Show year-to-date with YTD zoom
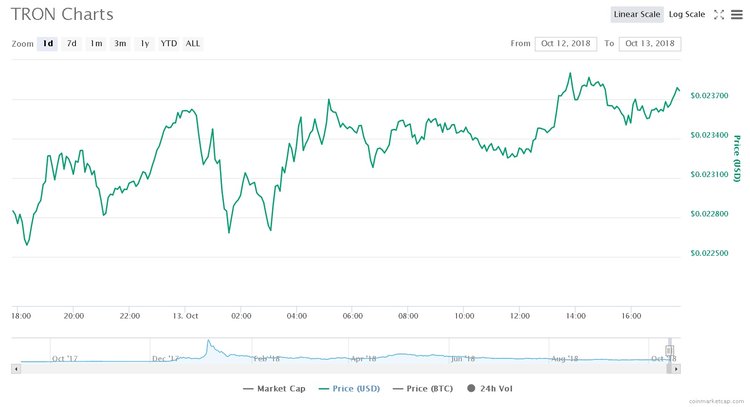The image size is (750, 407). pyautogui.click(x=169, y=44)
